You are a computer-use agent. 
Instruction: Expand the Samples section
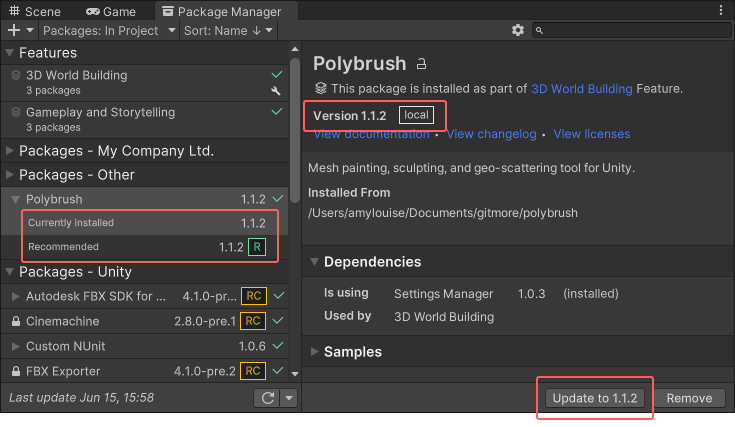click(x=316, y=352)
